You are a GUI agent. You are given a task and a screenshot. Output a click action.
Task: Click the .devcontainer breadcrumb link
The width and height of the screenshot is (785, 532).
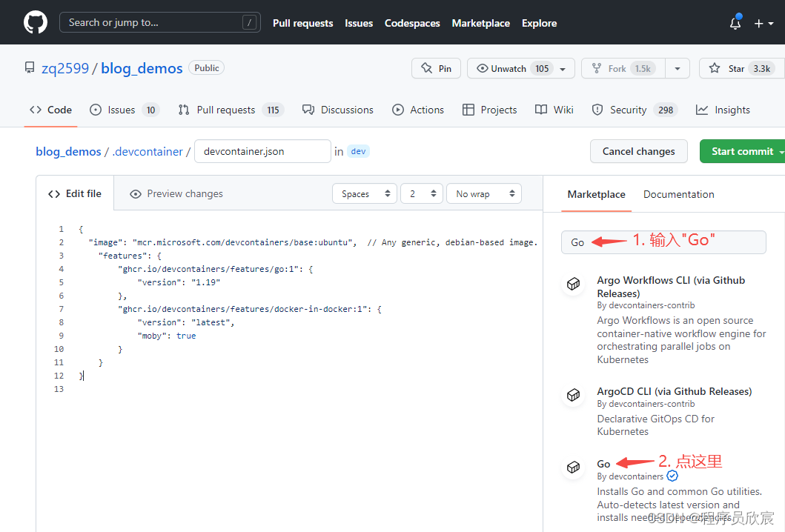[x=148, y=151]
